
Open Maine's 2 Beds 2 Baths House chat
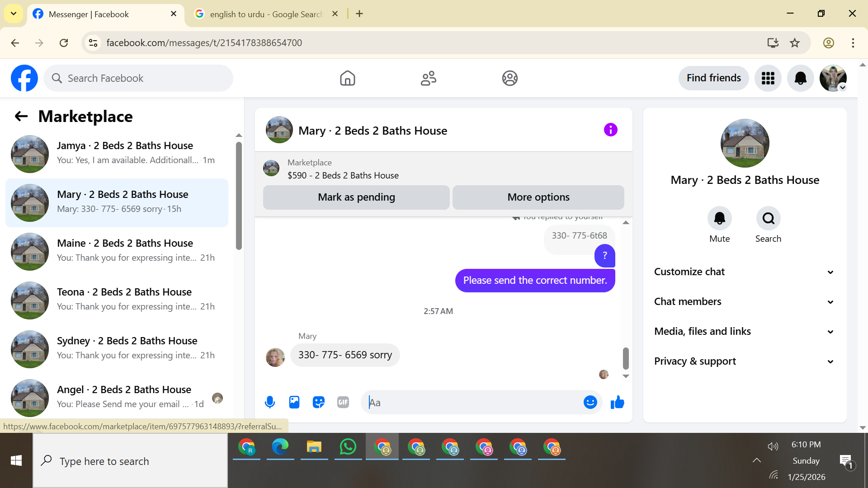pyautogui.click(x=117, y=252)
